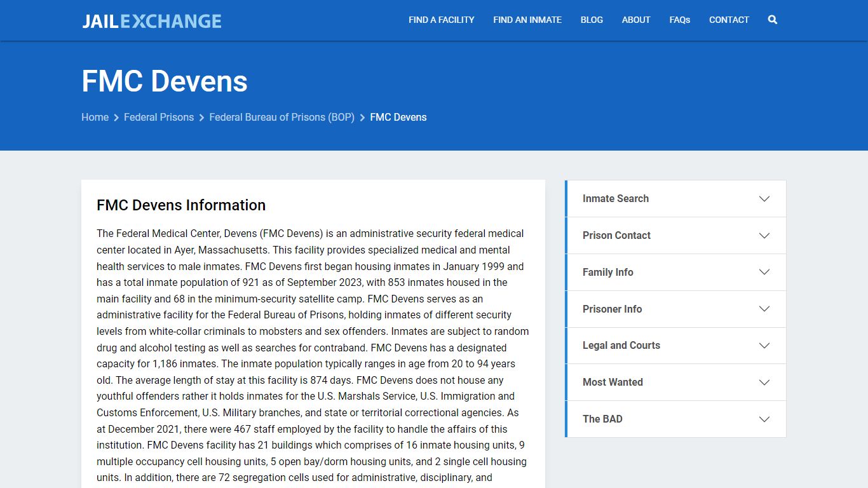
Task: Click the Inmate Search sidebar label
Action: tap(616, 198)
